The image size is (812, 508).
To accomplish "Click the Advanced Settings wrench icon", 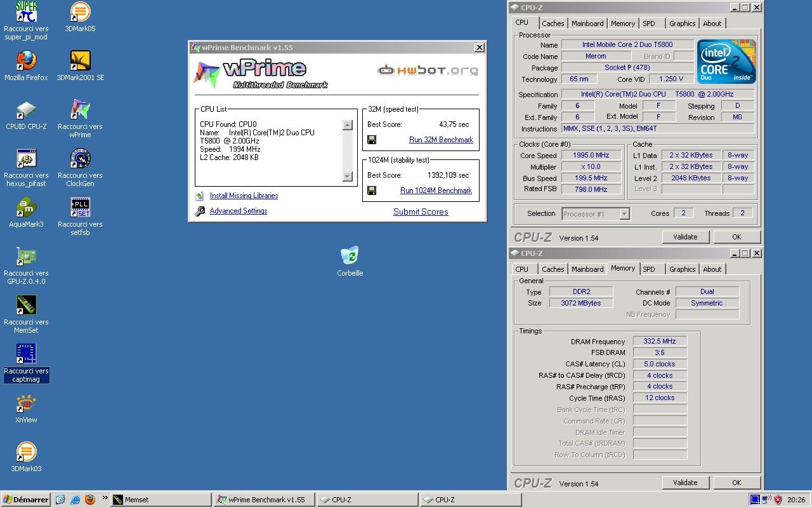I will pos(200,211).
